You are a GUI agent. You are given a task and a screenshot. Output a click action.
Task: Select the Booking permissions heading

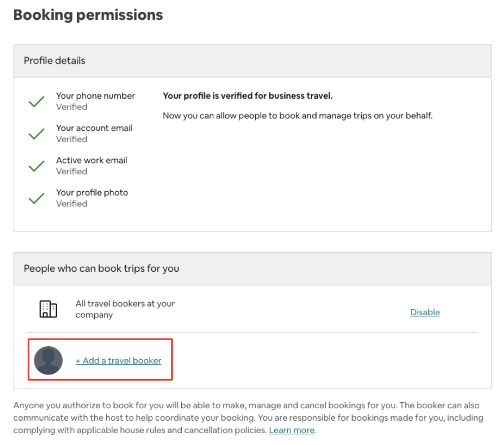[x=88, y=15]
